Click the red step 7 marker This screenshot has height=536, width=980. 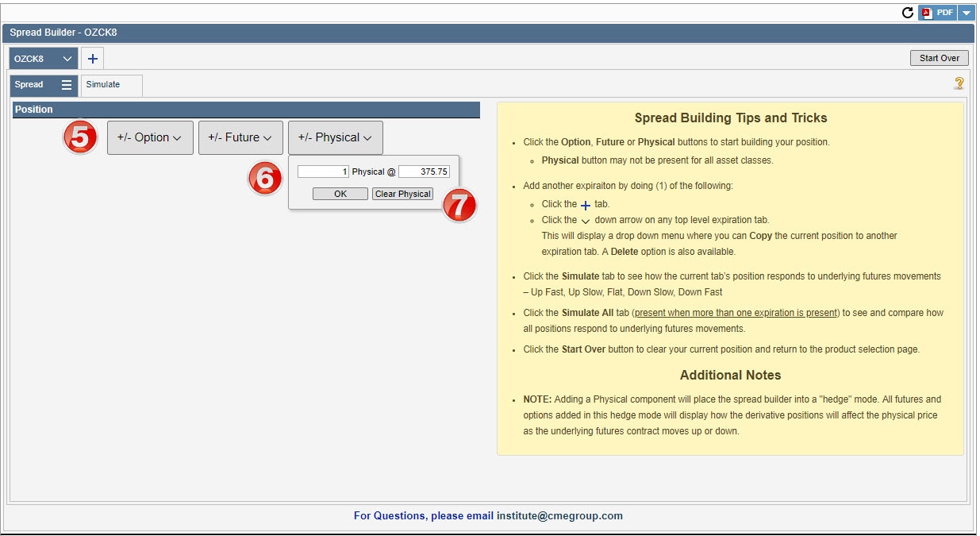[459, 206]
